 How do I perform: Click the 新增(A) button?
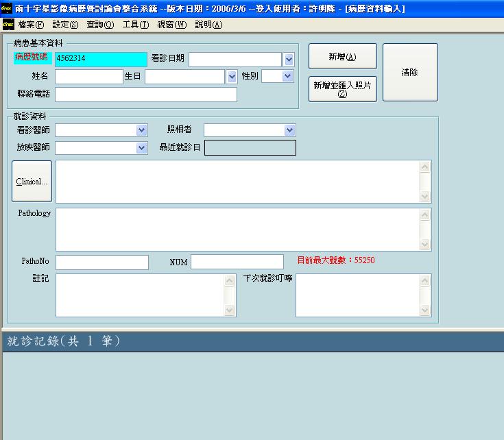click(343, 56)
